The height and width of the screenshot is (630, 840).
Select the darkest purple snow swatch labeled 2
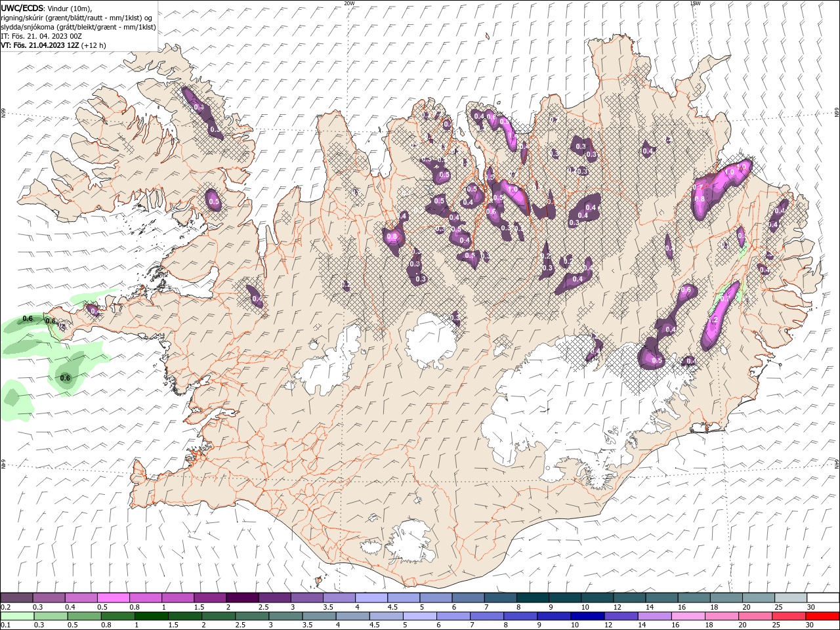coord(242,598)
